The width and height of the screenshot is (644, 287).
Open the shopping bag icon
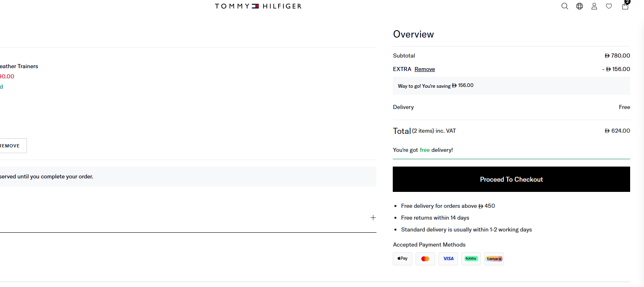pos(625,6)
